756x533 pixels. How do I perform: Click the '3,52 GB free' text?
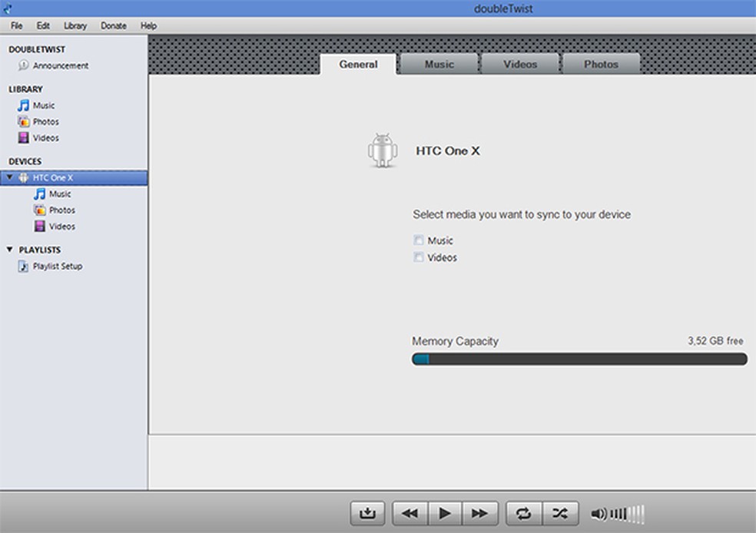coord(715,341)
